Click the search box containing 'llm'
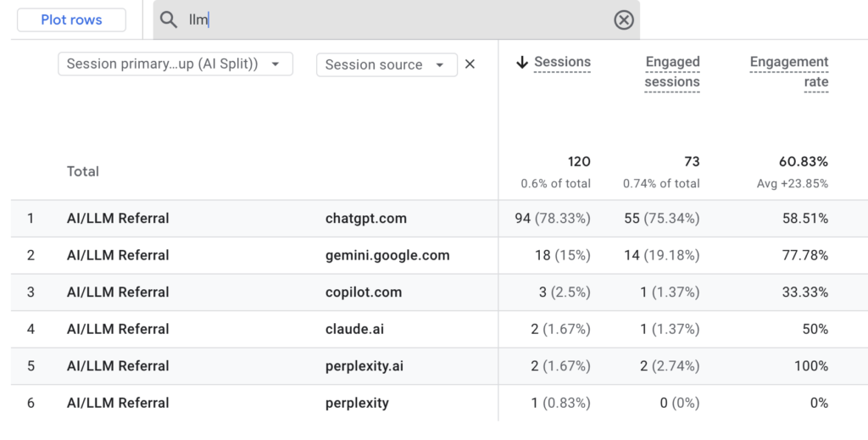Screen dimensions: 868x440 click(390, 20)
